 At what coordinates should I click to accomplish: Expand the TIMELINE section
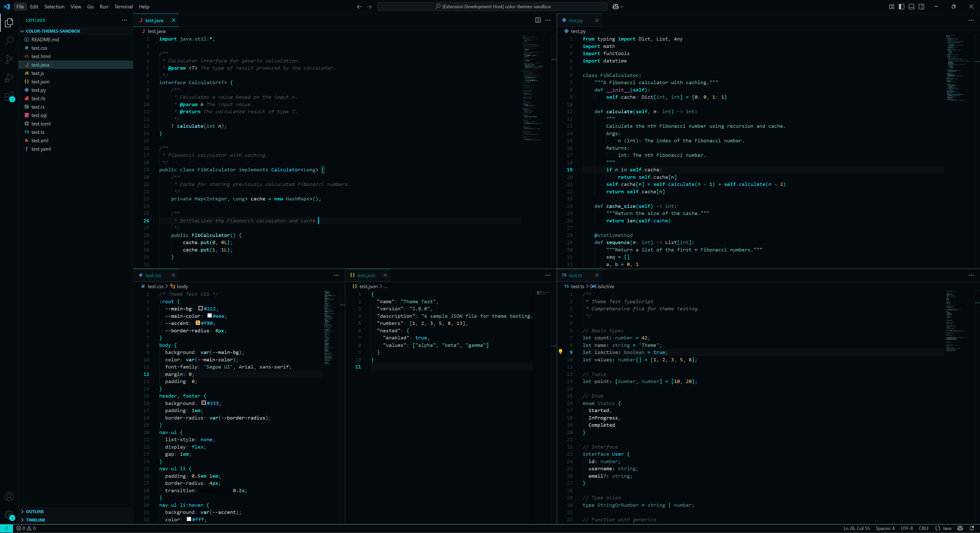coord(35,520)
